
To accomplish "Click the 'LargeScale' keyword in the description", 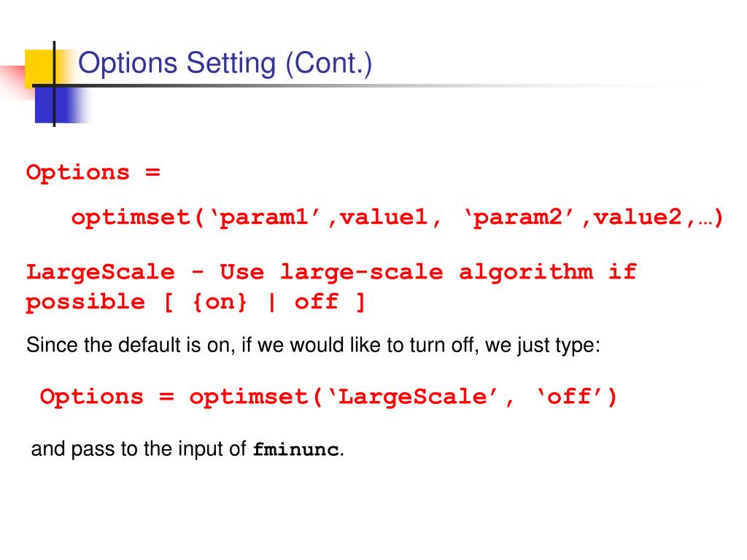I will [x=101, y=273].
